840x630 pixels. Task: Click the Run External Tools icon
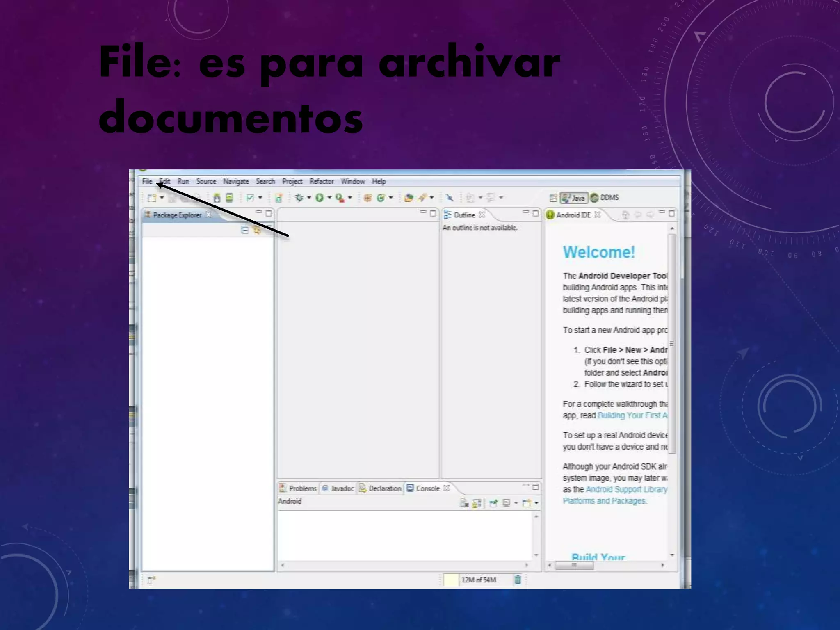(x=340, y=198)
